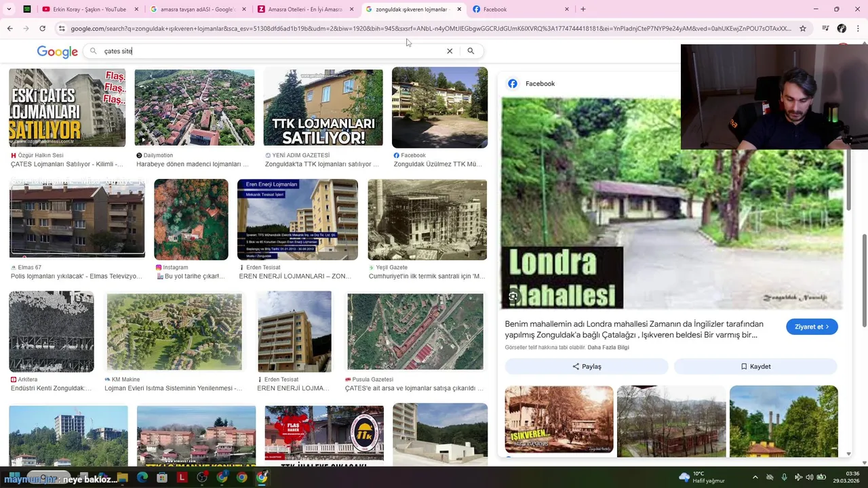Viewport: 868px width, 488px height.
Task: Open the Microsoft Store taskbar icon
Action: tap(161, 477)
